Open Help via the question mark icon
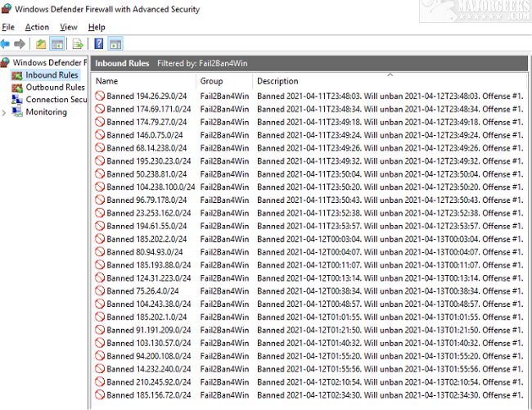Viewport: 532px width, 410px height. pos(98,43)
